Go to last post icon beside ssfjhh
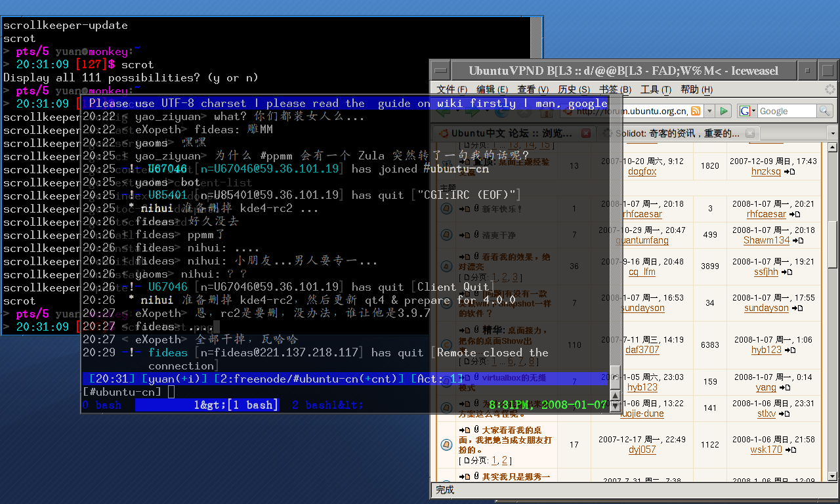This screenshot has width=840, height=504. [x=786, y=272]
